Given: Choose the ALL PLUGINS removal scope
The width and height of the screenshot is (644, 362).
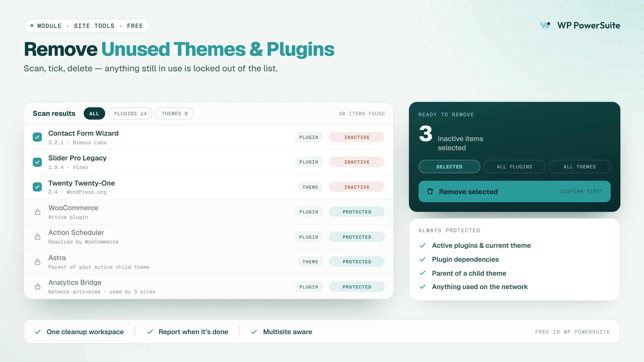Looking at the screenshot, I should tap(515, 167).
